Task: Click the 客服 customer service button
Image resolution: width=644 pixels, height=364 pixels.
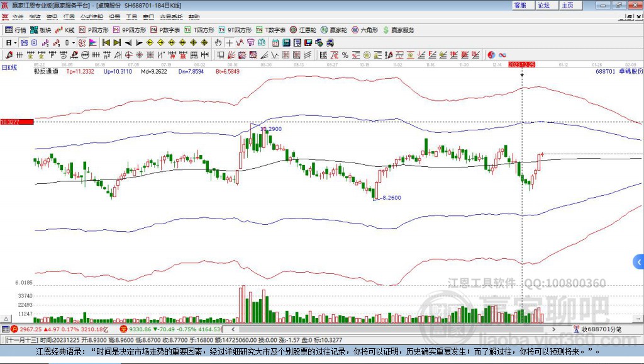Action: click(523, 5)
